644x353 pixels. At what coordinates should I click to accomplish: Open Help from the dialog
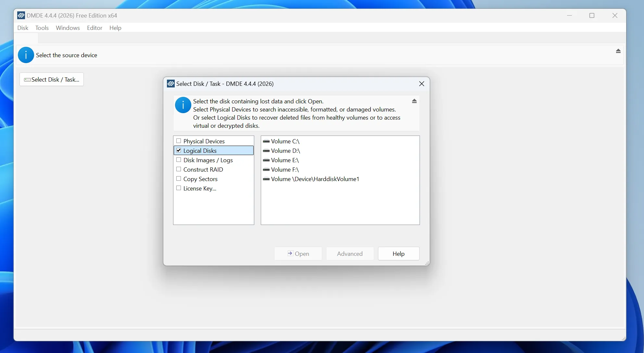pos(398,254)
